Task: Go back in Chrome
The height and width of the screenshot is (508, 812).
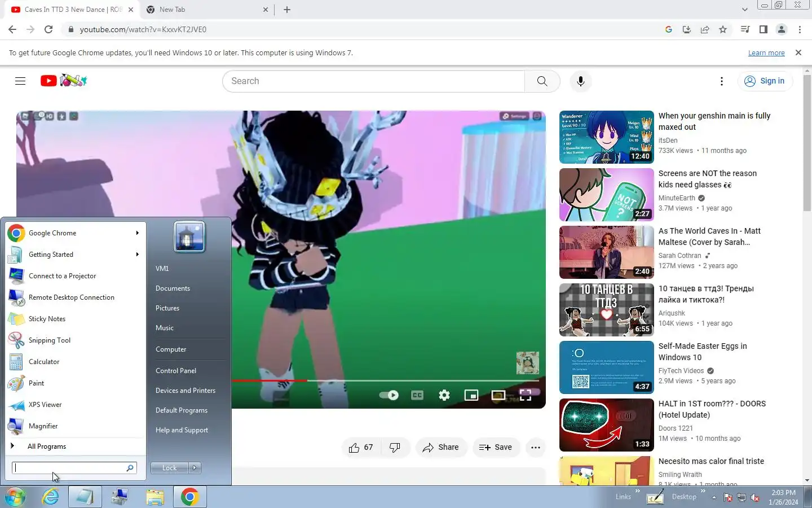Action: 12,29
